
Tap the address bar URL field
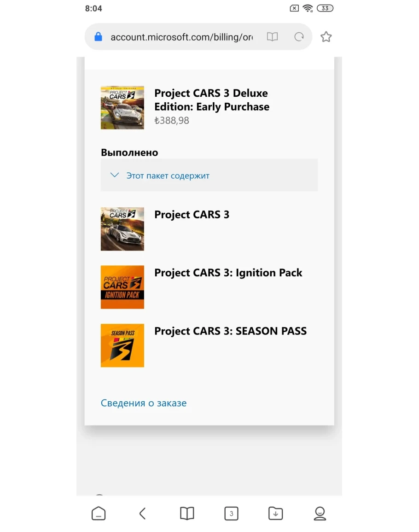pos(181,37)
